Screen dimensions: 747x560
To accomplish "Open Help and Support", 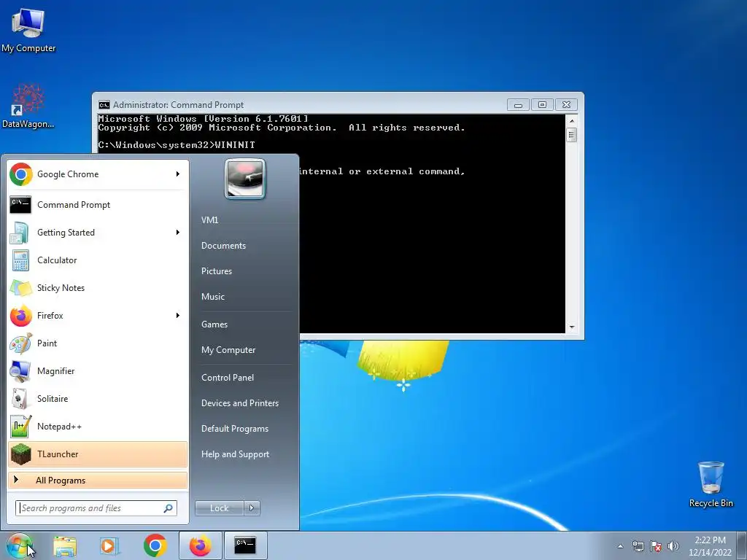I will [236, 454].
